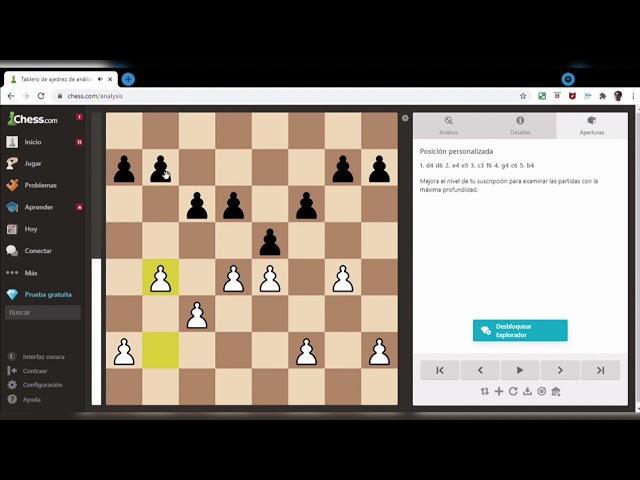Screen dimensions: 640x480
Task: Jump to first move
Action: [x=440, y=370]
